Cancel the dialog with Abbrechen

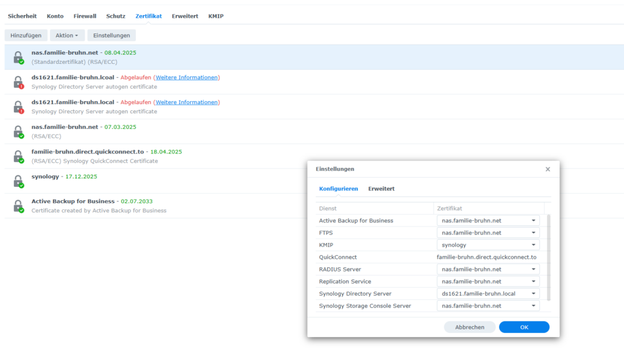coord(469,327)
